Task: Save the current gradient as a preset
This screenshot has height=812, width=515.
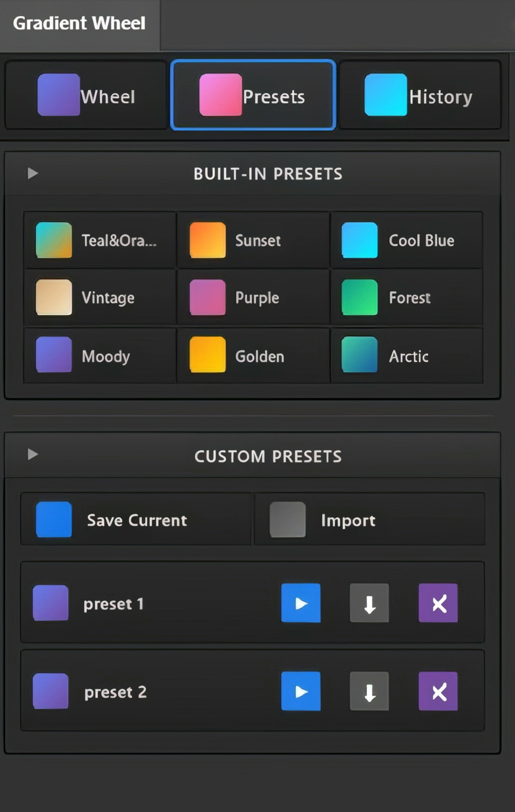Action: [x=135, y=520]
